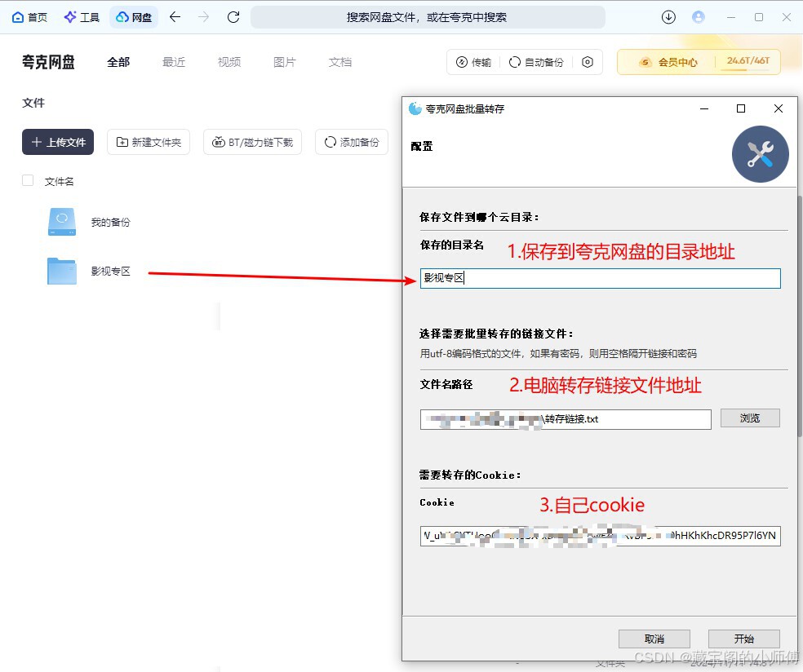Image resolution: width=803 pixels, height=672 pixels.
Task: Open 自动备份 auto backup
Action: 536,62
